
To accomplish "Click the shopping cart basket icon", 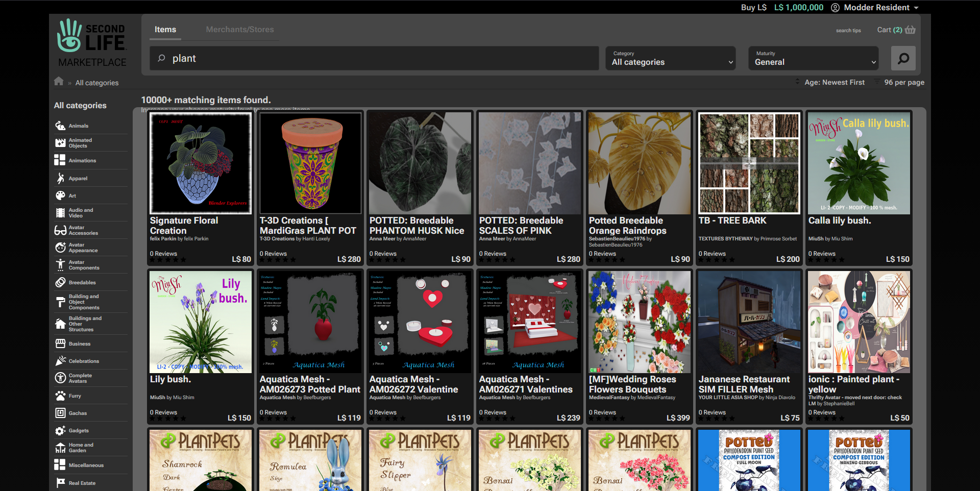I will [x=910, y=30].
